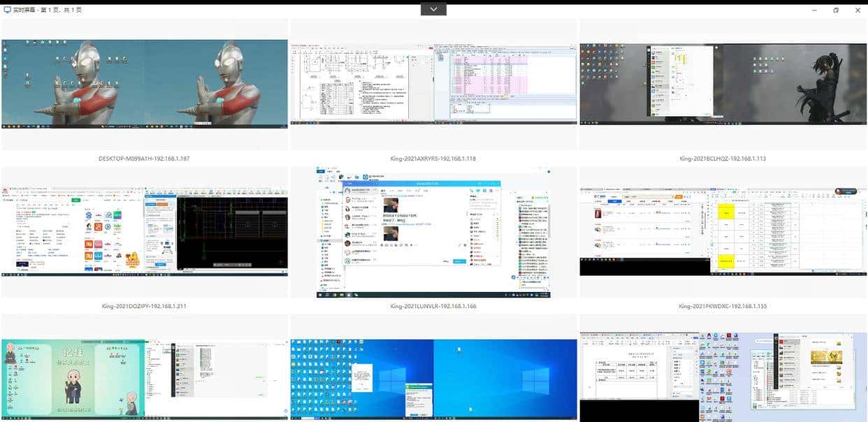Select the bottom-left cartoon monk wallpaper thumbnail
The width and height of the screenshot is (868, 422).
pyautogui.click(x=145, y=379)
